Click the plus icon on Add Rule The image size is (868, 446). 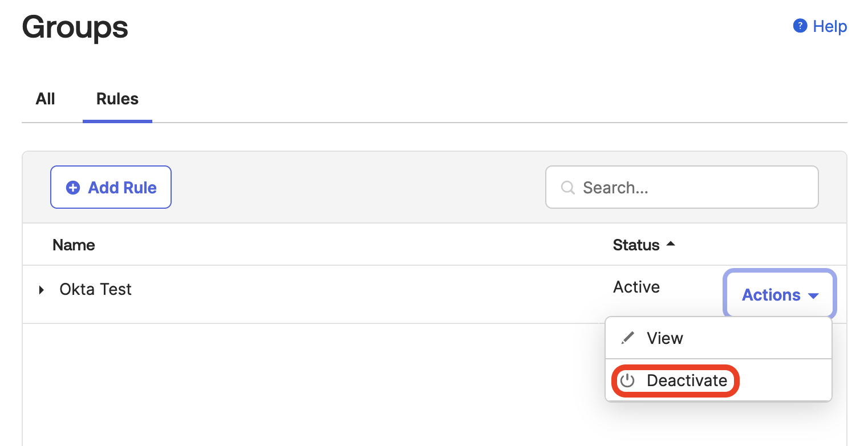pos(73,188)
